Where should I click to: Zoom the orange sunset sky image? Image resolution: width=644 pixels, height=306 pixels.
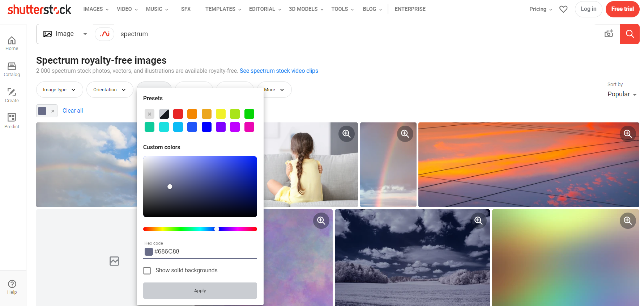628,134
